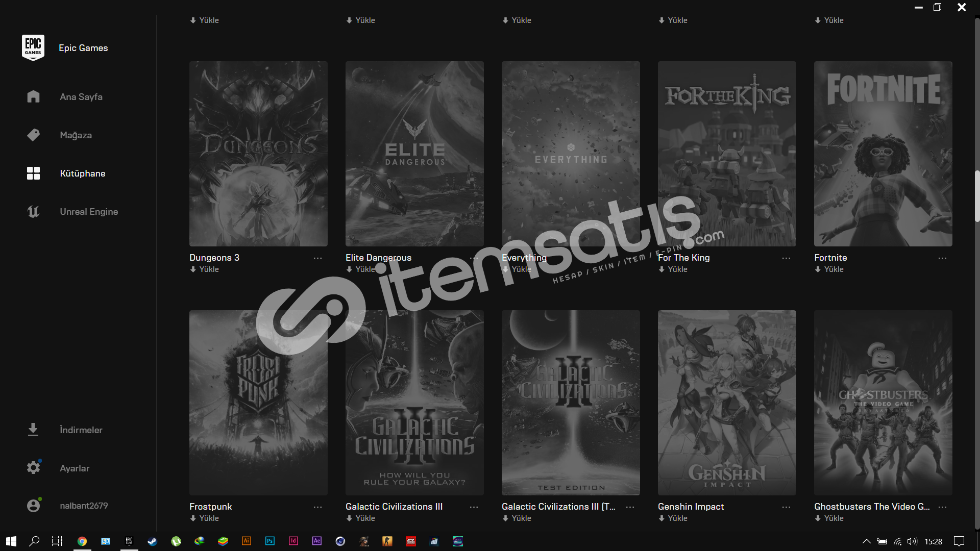Viewport: 980px width, 551px height.
Task: Open options menu for For The King
Action: [786, 258]
